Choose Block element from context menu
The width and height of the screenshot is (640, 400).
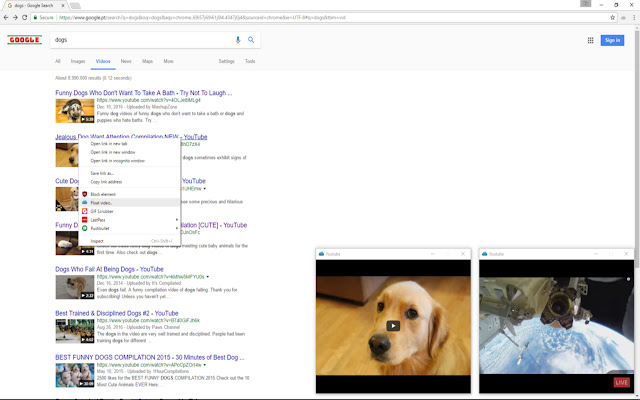pos(103,194)
